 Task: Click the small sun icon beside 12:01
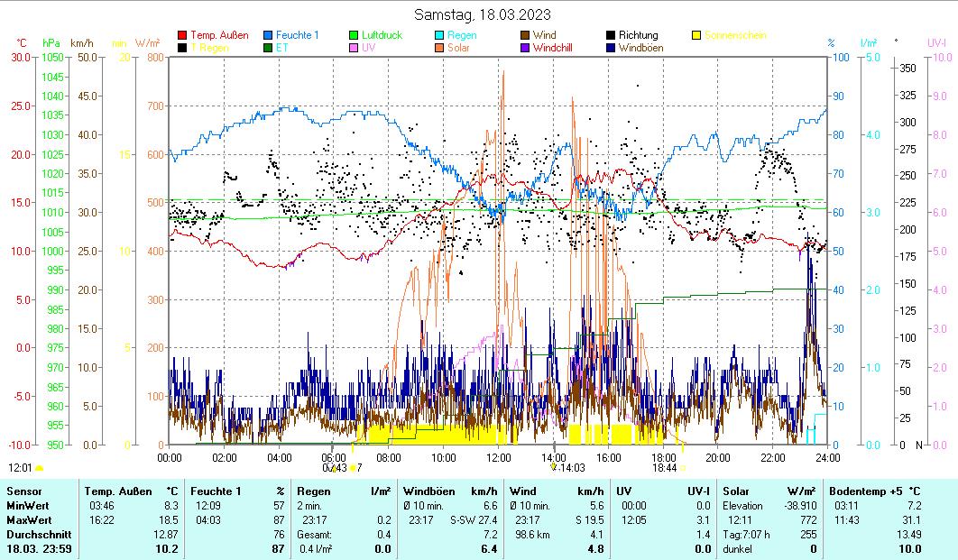[x=39, y=468]
